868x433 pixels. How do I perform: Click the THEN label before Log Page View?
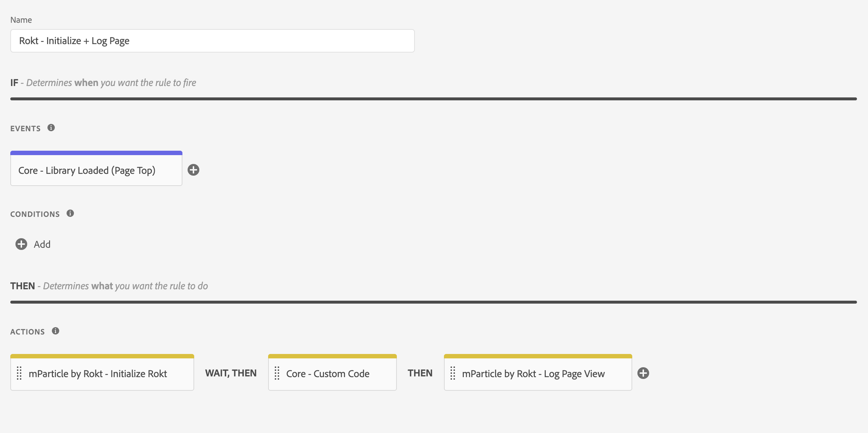[x=420, y=373]
